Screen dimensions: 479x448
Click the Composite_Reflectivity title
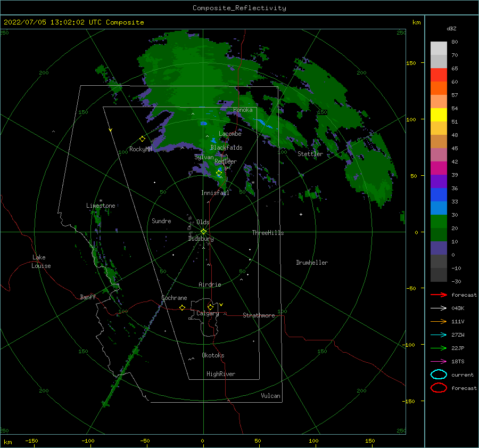[x=239, y=8]
